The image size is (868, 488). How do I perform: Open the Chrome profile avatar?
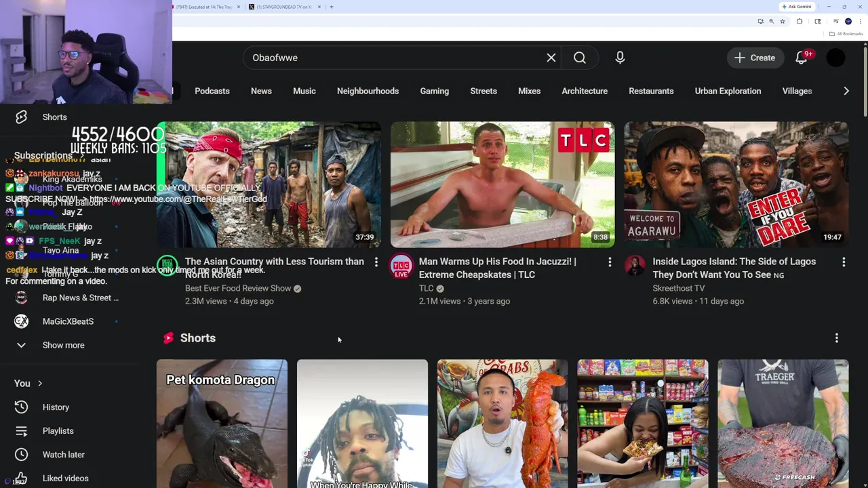click(848, 21)
